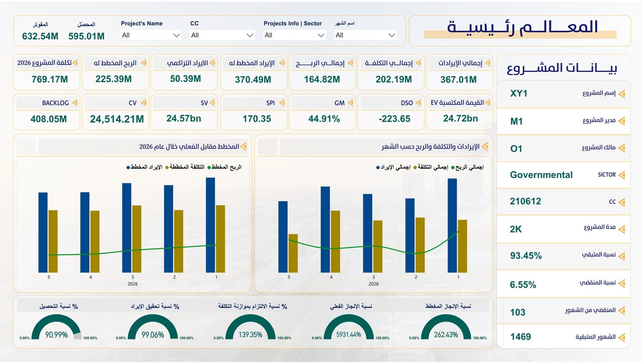Click the المحصّل value 595.01M
The image size is (642, 364).
tap(86, 36)
